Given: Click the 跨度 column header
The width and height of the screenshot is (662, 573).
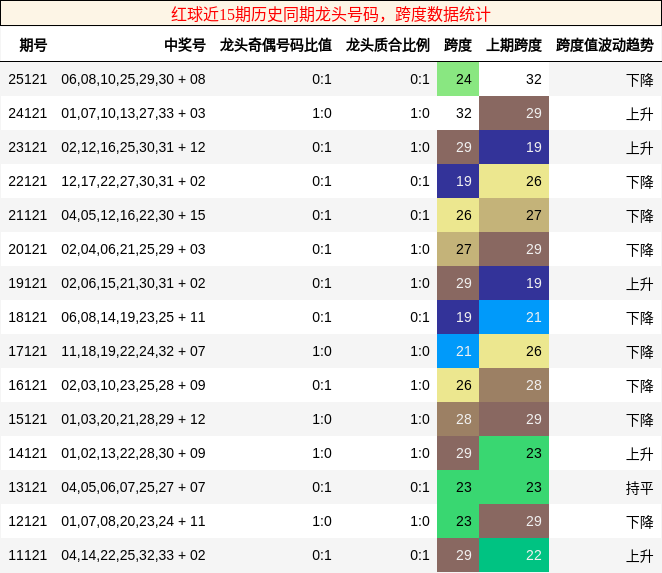Looking at the screenshot, I should pos(458,45).
